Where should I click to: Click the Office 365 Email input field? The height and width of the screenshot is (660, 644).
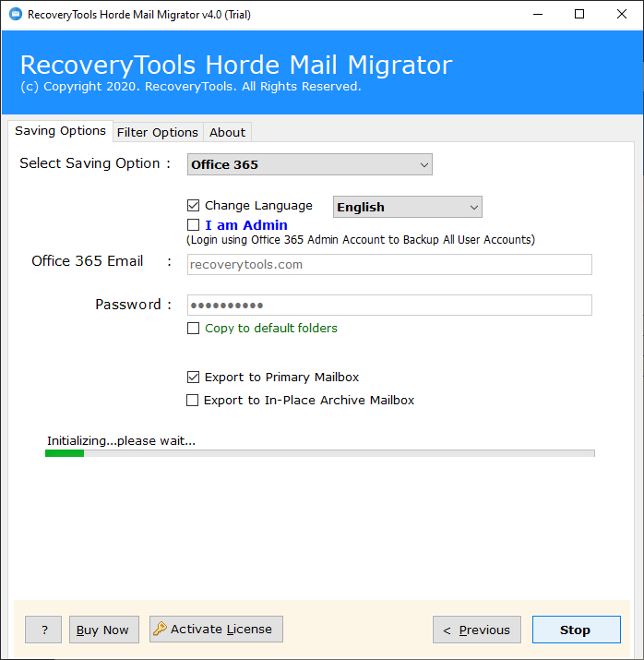click(389, 264)
